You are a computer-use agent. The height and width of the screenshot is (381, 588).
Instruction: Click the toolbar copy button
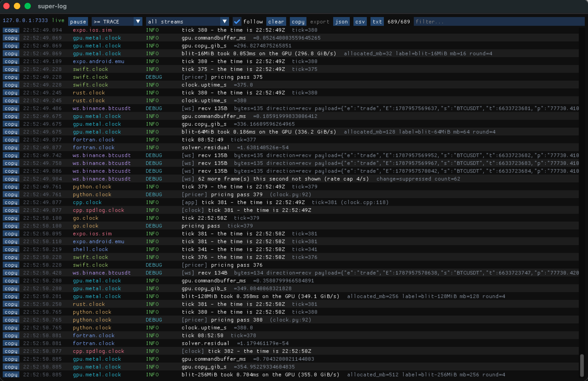pos(298,22)
